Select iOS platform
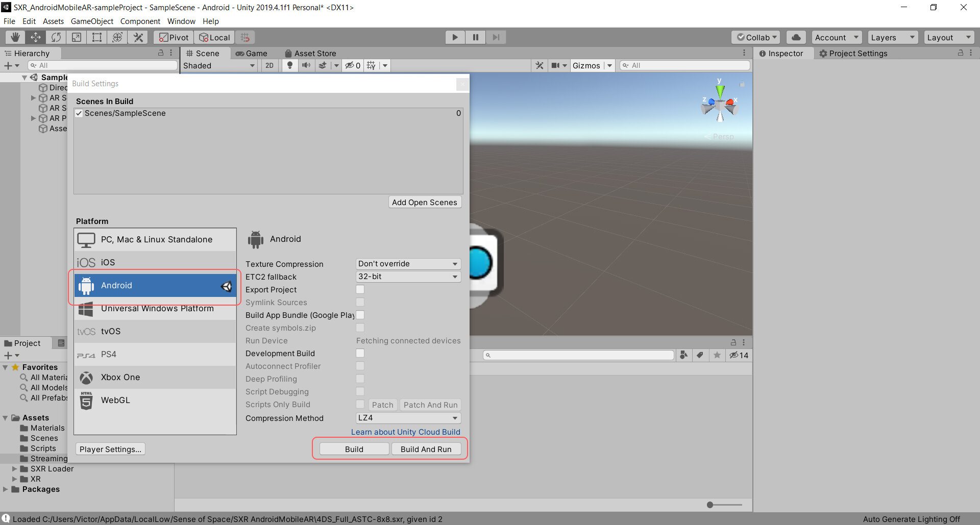Screen dimensions: 980x525 (155, 262)
